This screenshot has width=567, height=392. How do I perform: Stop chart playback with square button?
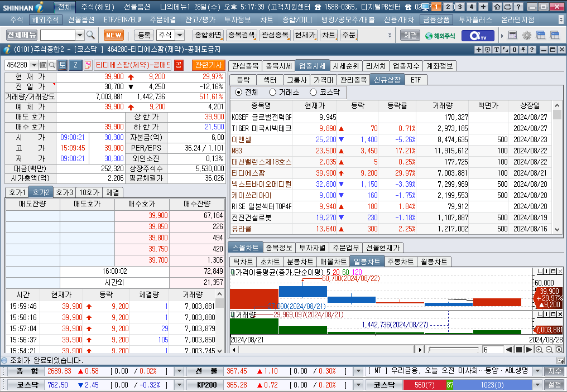pos(519,350)
